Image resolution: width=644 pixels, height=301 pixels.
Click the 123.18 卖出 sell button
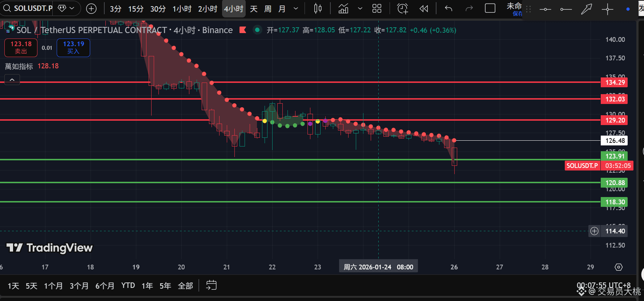click(x=21, y=48)
